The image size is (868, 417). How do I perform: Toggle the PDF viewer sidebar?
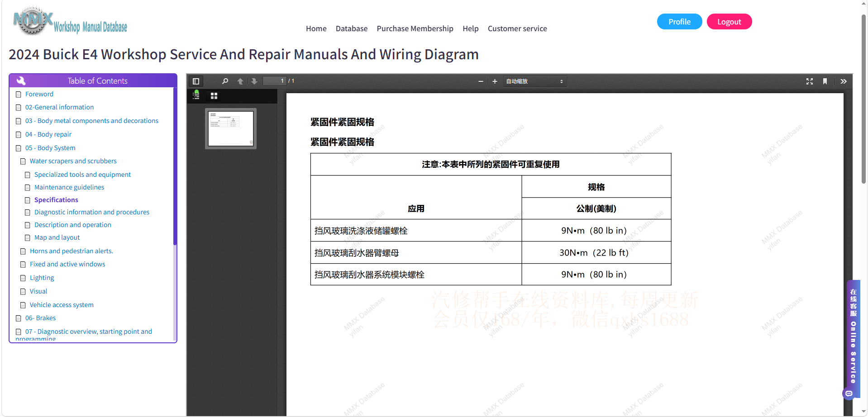196,81
